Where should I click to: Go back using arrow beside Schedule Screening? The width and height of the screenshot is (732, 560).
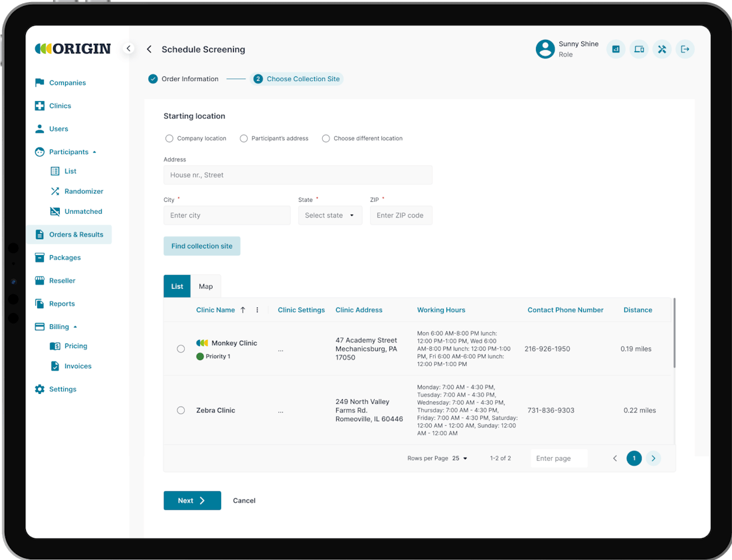click(x=149, y=49)
